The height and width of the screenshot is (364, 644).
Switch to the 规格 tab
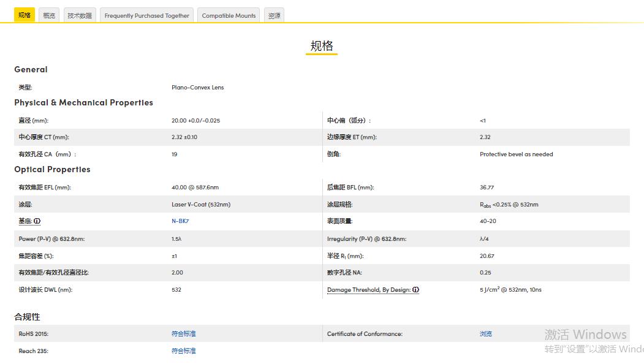(x=25, y=15)
